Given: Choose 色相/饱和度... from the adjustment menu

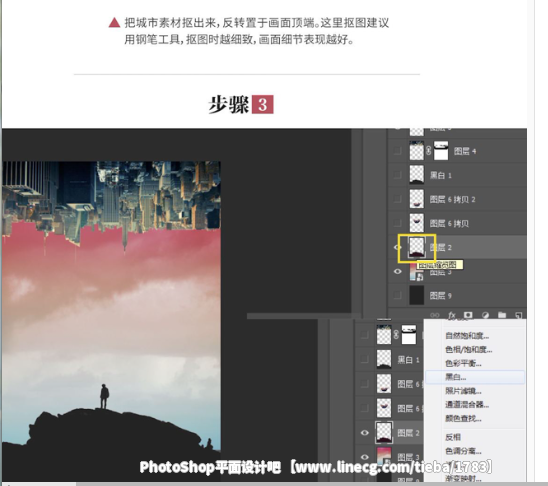Looking at the screenshot, I should click(x=469, y=349).
